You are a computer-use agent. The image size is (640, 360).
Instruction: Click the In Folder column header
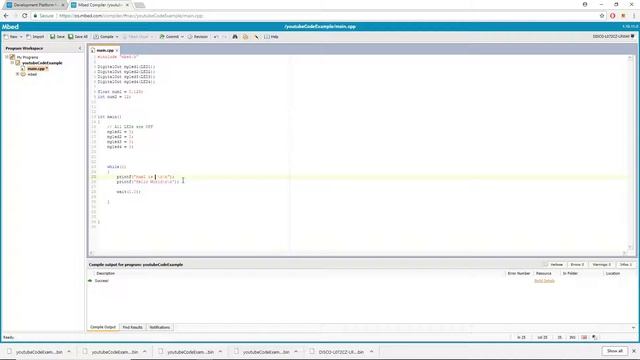click(x=570, y=273)
